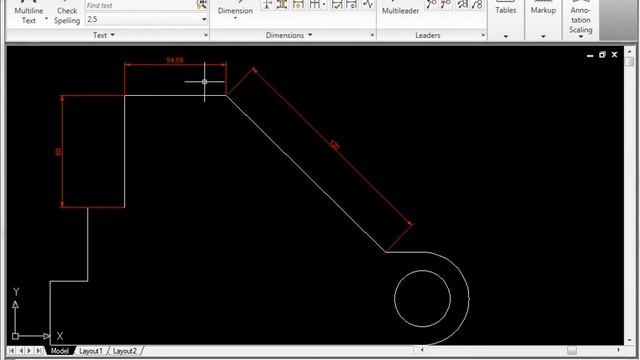Expand the Markup panel dropdown
Viewport: 640px width, 360px height.
point(543,36)
